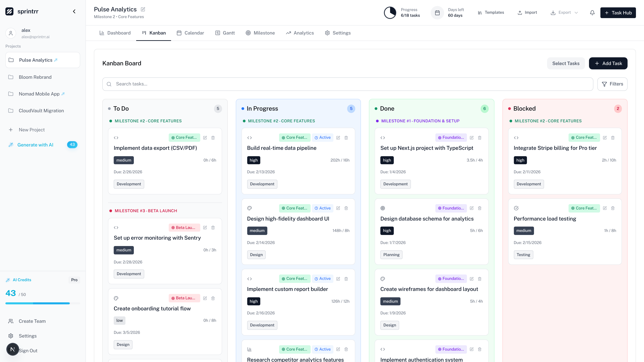The image size is (644, 362).
Task: Click the Import icon
Action: [x=520, y=13]
